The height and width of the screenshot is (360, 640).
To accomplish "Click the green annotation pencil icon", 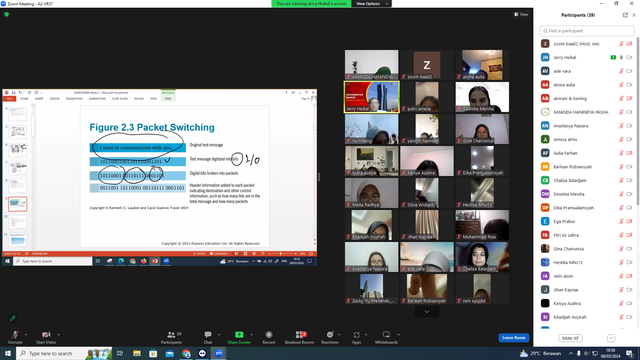I will (x=12, y=318).
